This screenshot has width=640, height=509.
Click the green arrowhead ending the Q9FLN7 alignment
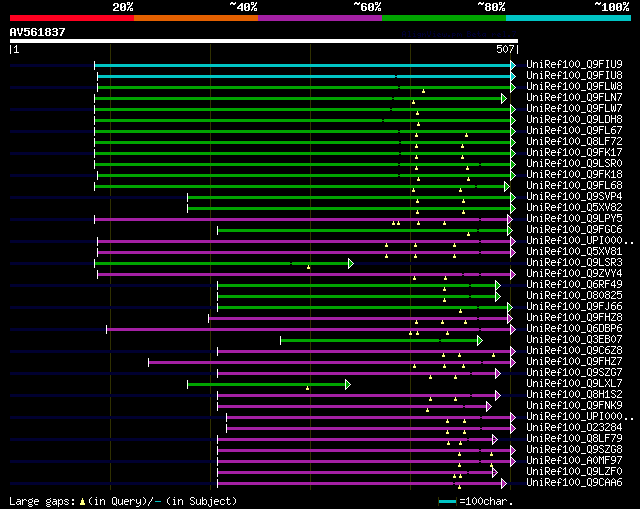click(x=504, y=98)
